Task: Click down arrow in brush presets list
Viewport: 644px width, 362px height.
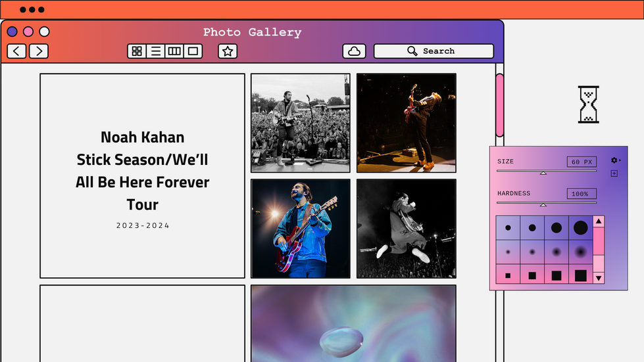Action: pyautogui.click(x=599, y=278)
